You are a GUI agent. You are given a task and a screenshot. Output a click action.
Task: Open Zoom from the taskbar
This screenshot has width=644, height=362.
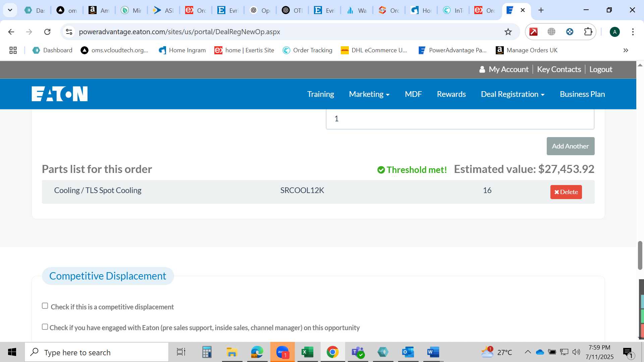coord(282,352)
